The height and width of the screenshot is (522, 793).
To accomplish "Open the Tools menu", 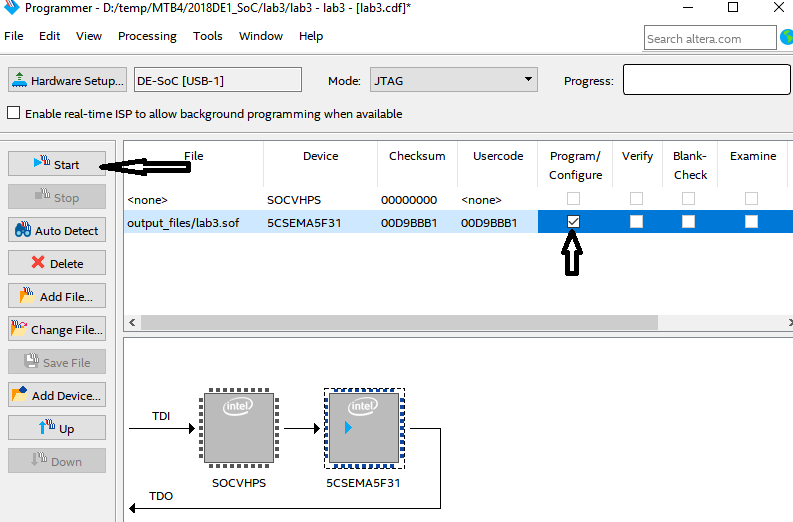I will pyautogui.click(x=207, y=36).
